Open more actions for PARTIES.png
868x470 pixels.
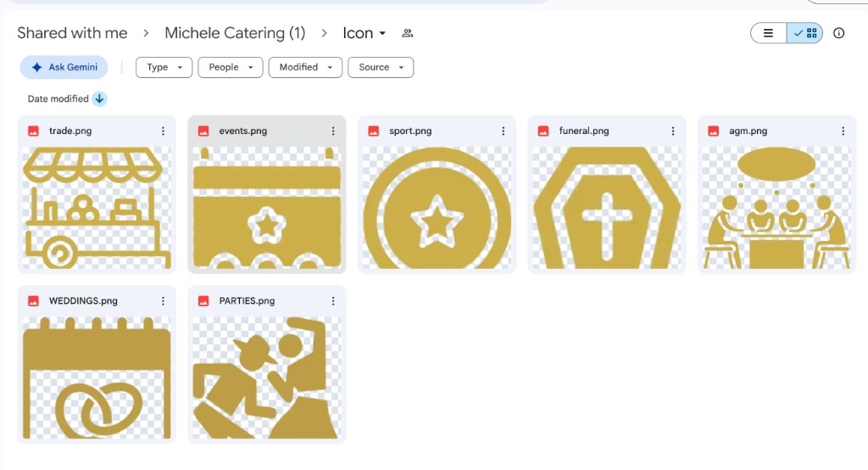point(332,300)
